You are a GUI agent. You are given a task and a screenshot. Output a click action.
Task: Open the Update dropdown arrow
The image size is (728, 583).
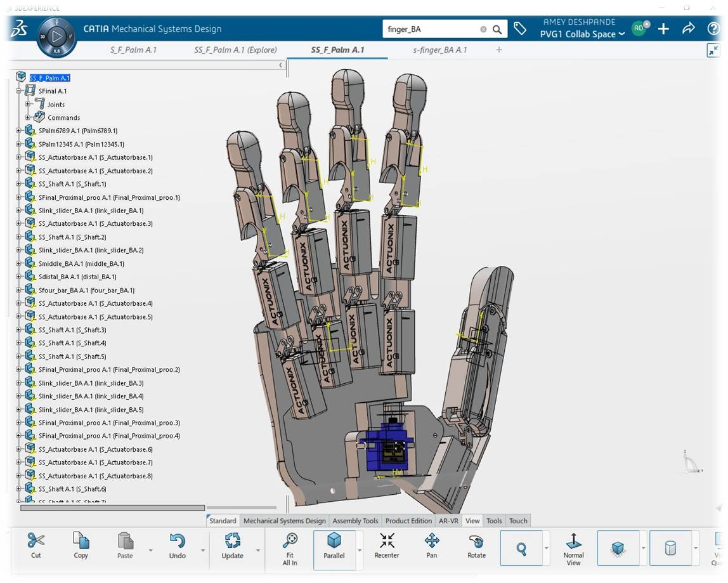click(x=257, y=551)
